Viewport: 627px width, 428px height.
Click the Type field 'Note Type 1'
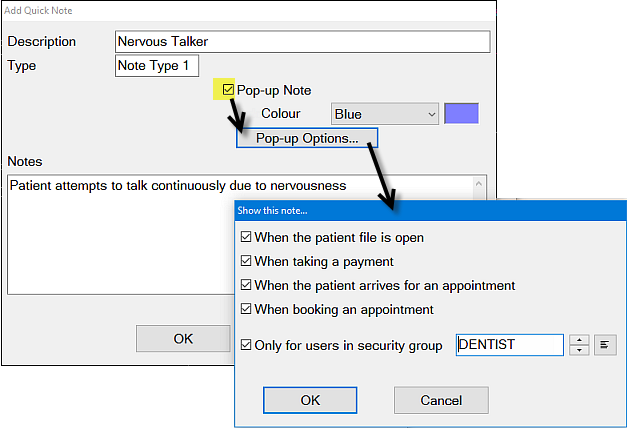click(157, 66)
